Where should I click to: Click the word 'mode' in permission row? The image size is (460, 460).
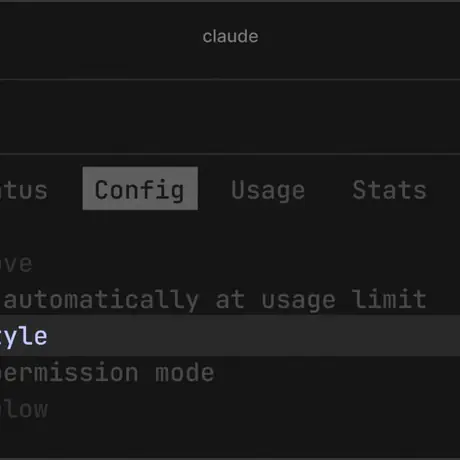pos(185,372)
